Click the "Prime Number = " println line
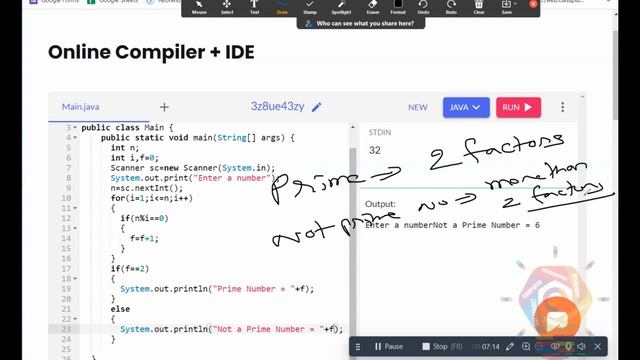640x360 pixels. pyautogui.click(x=217, y=289)
